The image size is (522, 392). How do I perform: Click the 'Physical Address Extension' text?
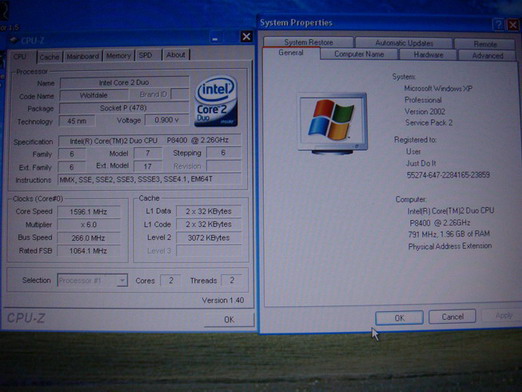pyautogui.click(x=450, y=246)
